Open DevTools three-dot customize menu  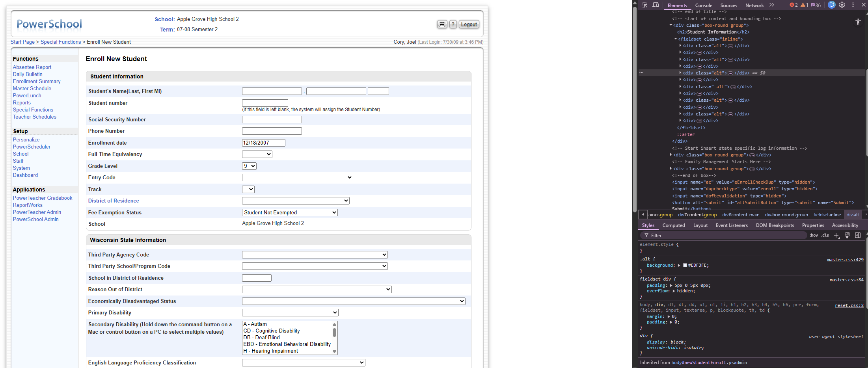[x=853, y=5]
